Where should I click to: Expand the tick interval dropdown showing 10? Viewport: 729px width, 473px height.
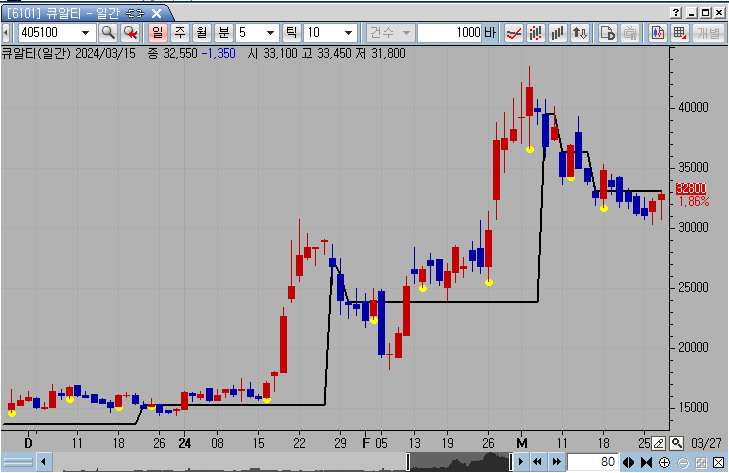click(346, 33)
